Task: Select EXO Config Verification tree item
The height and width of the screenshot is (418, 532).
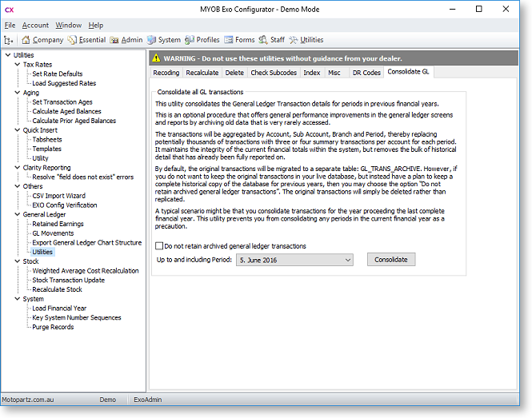Action: (65, 205)
